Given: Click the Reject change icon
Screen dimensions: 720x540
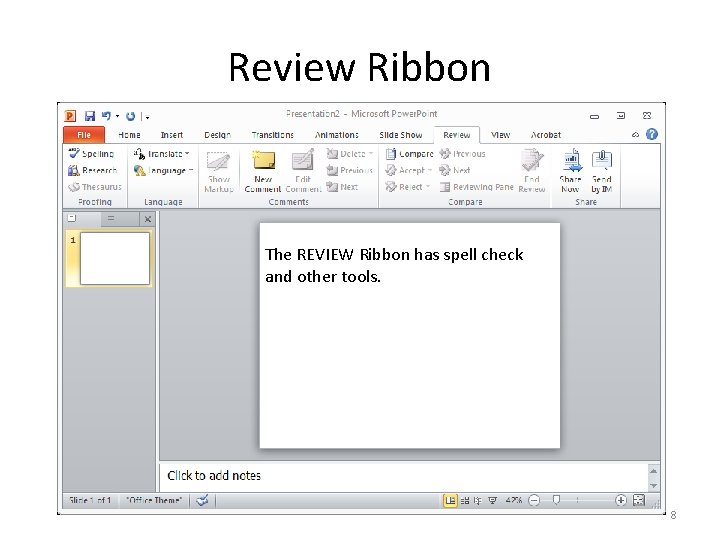Looking at the screenshot, I should [x=391, y=187].
